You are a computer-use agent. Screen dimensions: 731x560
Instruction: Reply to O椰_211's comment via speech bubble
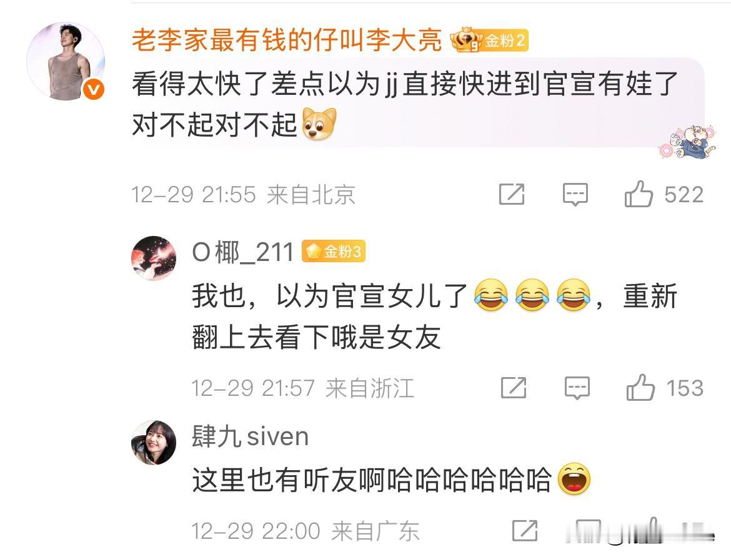pyautogui.click(x=577, y=388)
